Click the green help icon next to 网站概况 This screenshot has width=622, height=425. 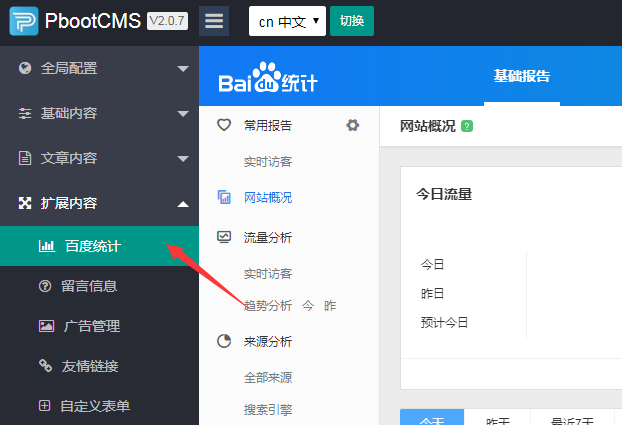point(468,126)
